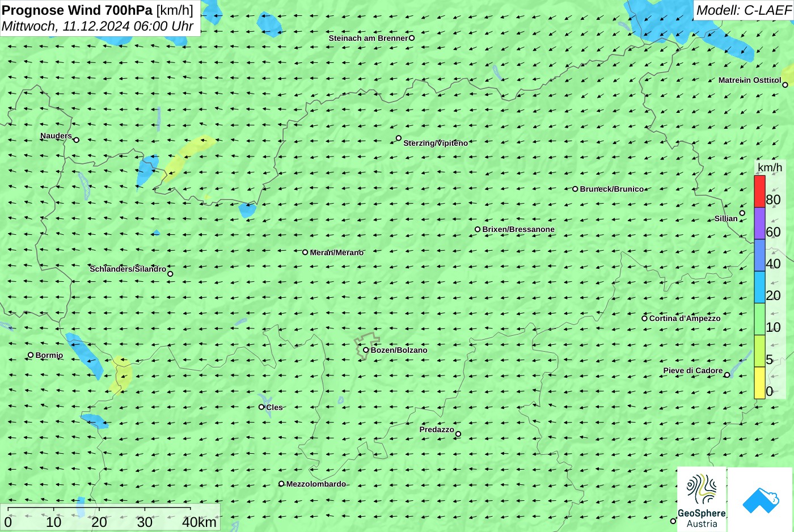Click the 'Mezzolombardo' city label text
Screen dimensions: 794x532
tap(316, 484)
